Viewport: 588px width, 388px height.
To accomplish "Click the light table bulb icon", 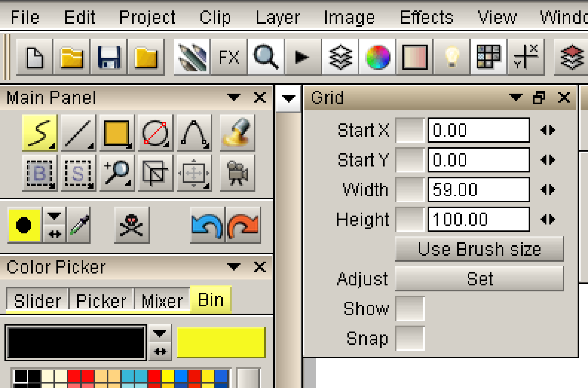I will (451, 58).
